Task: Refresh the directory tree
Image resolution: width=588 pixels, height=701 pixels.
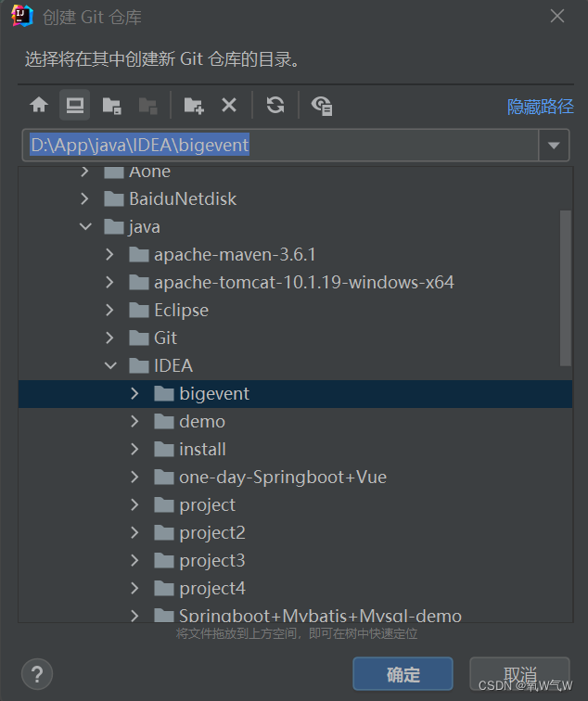Action: pos(275,106)
